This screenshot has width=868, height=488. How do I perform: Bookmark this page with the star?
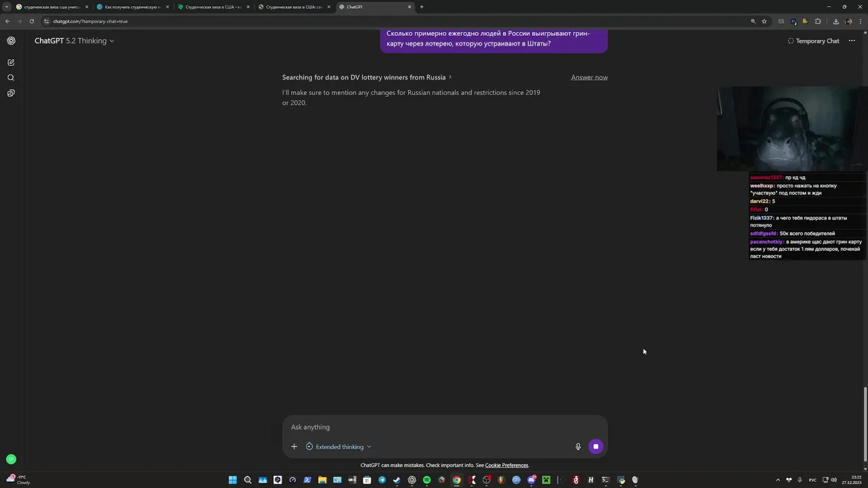click(x=764, y=21)
